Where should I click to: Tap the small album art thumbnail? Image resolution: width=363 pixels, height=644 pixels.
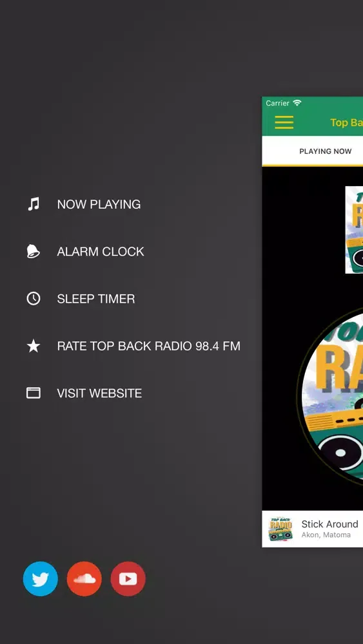click(280, 529)
